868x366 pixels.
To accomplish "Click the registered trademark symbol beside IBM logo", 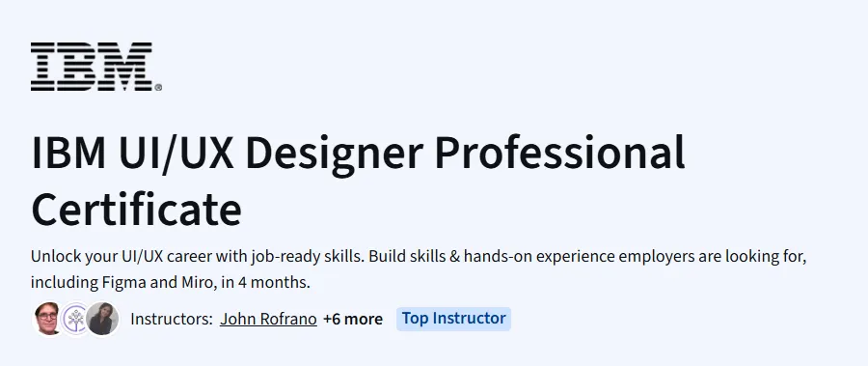I will click(158, 87).
